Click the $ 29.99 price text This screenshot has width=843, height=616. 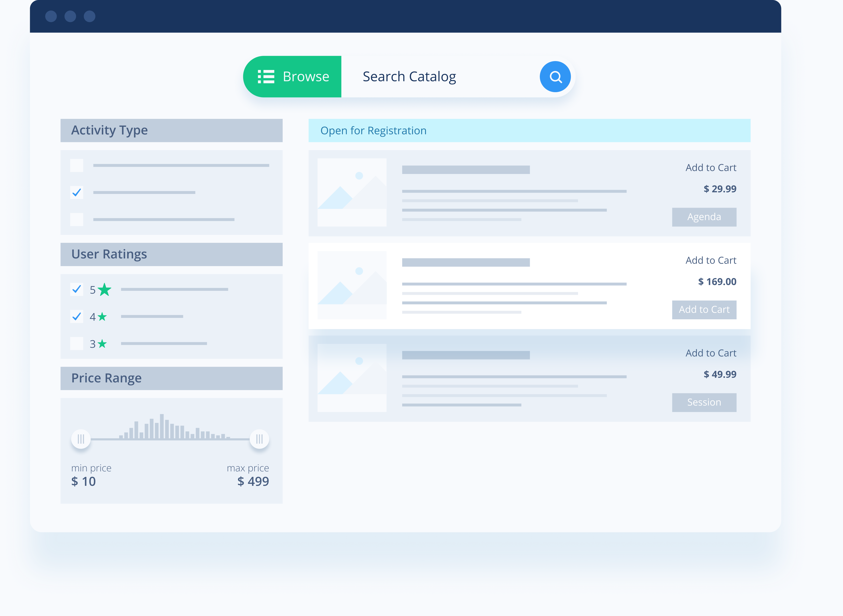(720, 189)
